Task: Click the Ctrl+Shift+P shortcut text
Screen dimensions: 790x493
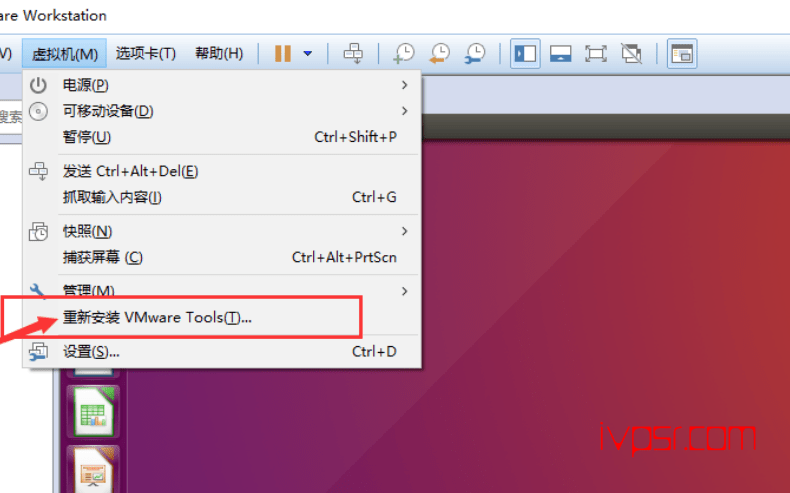Action: 355,137
